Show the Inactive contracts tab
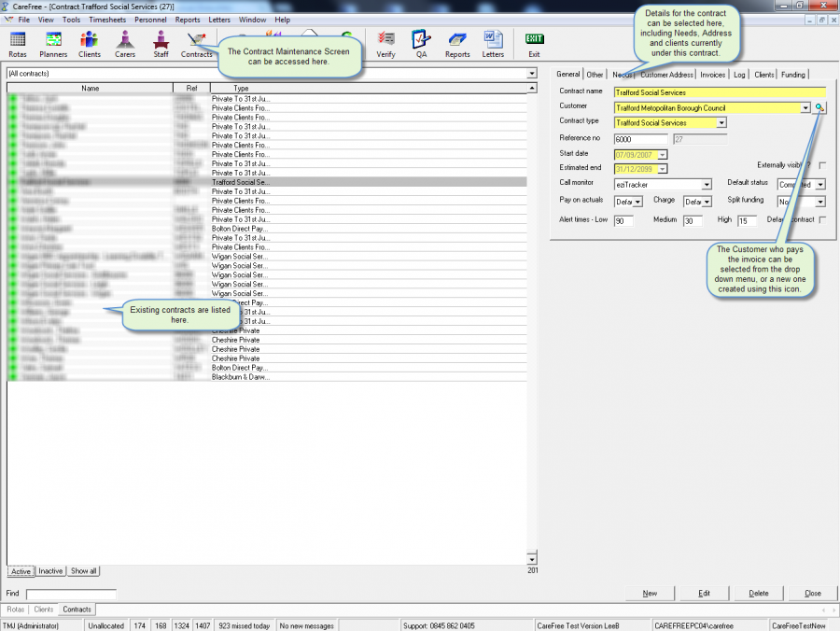Image resolution: width=840 pixels, height=631 pixels. [51, 571]
